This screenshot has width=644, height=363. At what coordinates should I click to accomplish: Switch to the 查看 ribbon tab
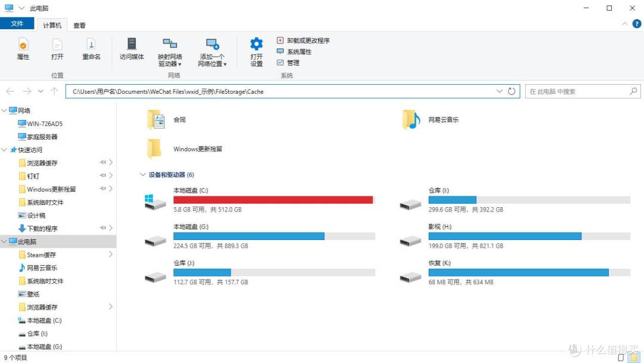(79, 25)
